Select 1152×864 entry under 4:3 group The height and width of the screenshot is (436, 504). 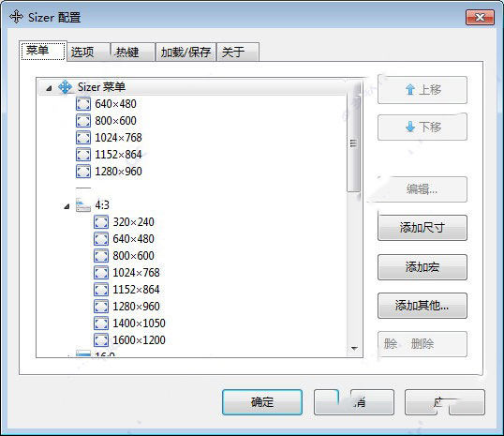[x=136, y=290]
